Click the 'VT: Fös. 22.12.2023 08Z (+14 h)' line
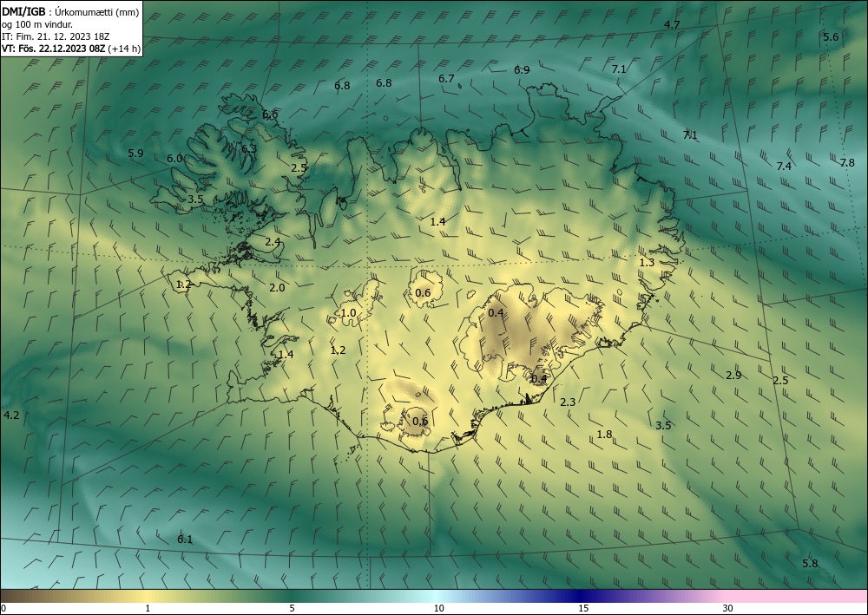 point(71,49)
